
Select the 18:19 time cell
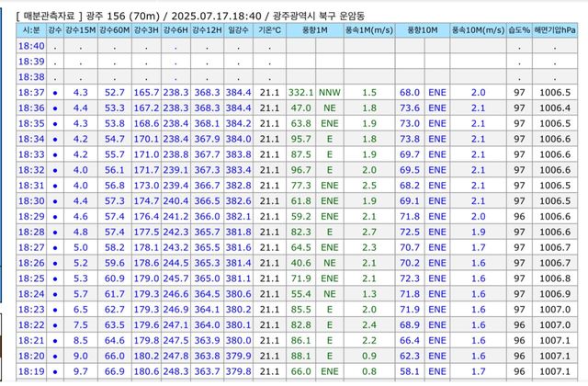[31, 371]
